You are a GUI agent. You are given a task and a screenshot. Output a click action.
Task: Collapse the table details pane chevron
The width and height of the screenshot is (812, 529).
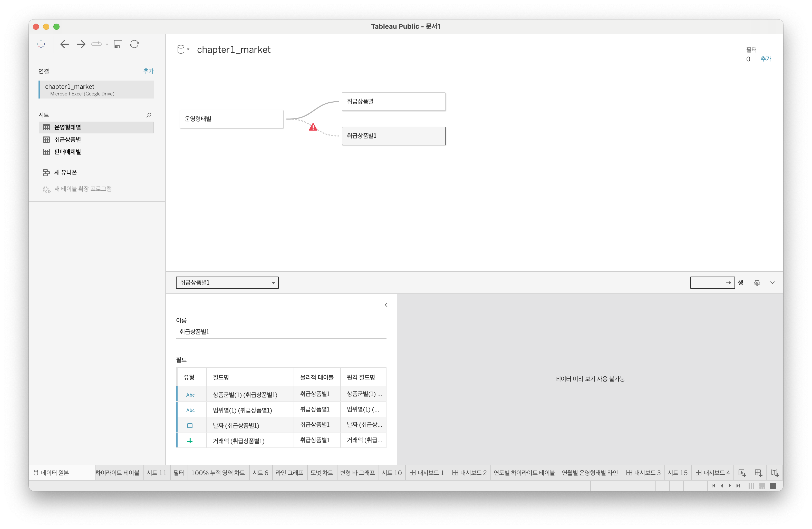[386, 305]
